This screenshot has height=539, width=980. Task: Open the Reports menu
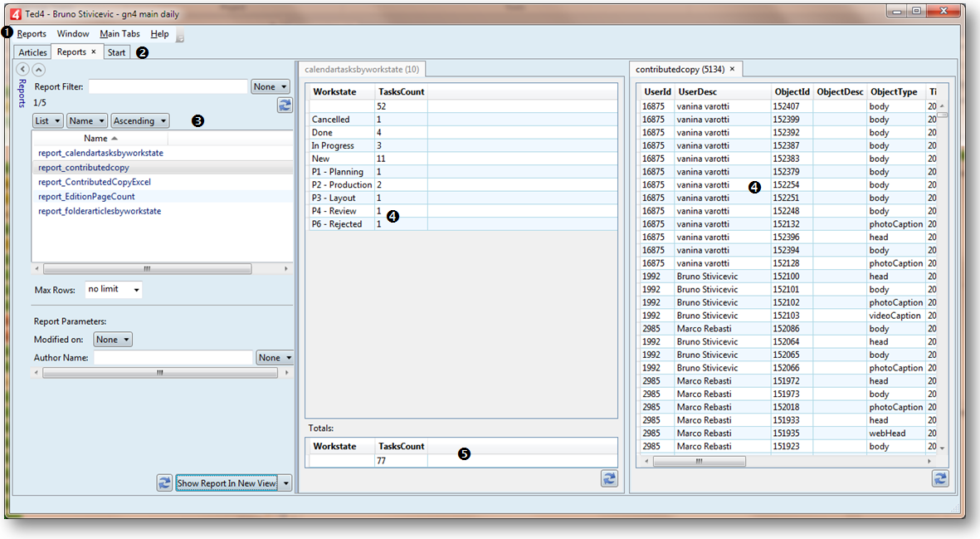(32, 34)
